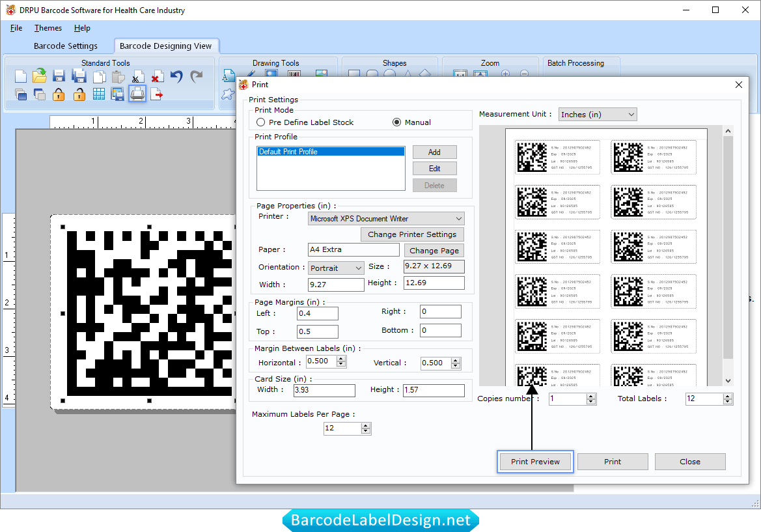Decrease the Total Labels value
The image size is (761, 532).
pos(727,402)
